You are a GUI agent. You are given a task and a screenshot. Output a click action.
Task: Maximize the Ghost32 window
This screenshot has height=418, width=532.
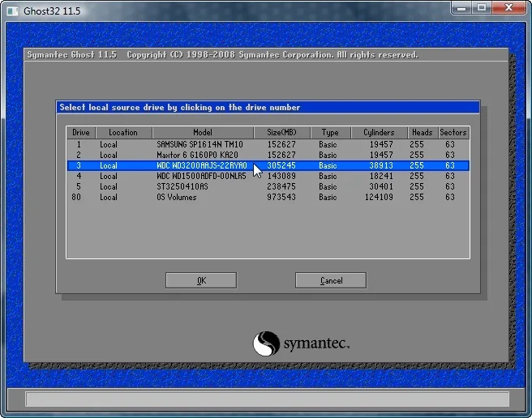pos(482,7)
